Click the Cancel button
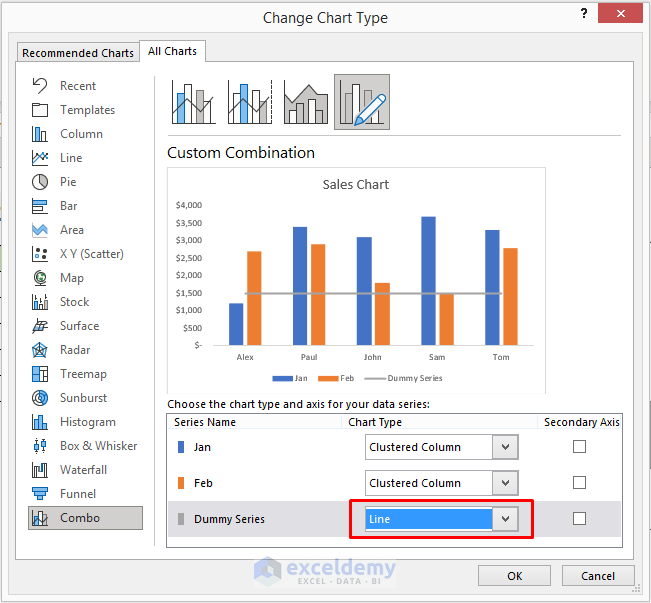 (598, 576)
